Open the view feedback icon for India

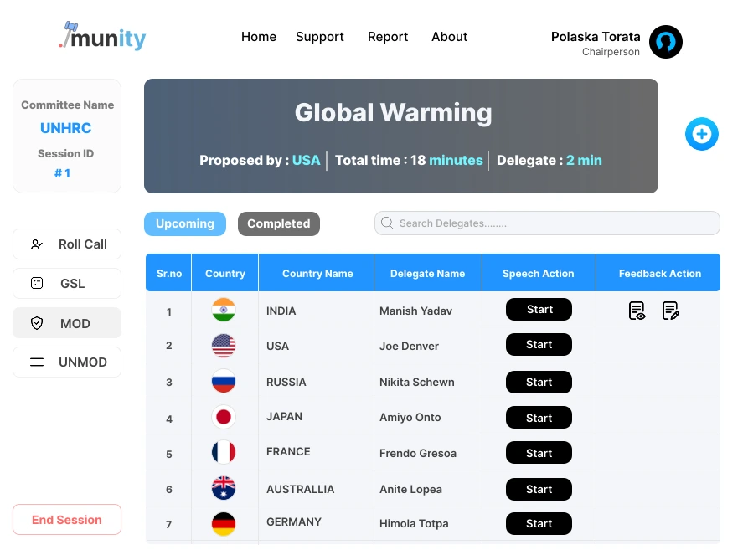pyautogui.click(x=637, y=311)
